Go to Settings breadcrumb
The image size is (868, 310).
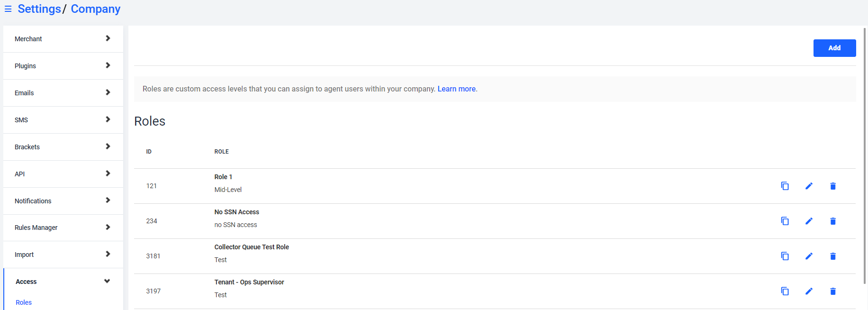[39, 9]
